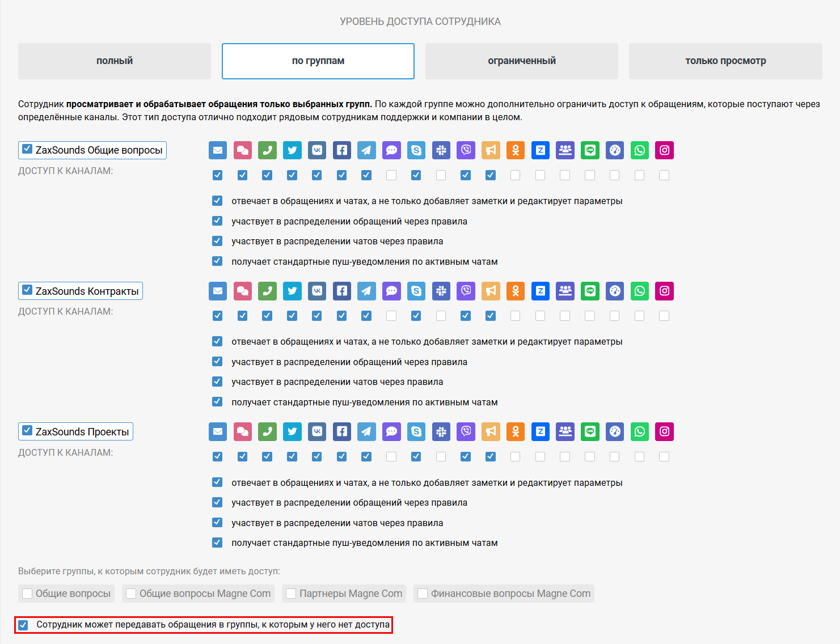Select the по группам access level

pos(318,61)
